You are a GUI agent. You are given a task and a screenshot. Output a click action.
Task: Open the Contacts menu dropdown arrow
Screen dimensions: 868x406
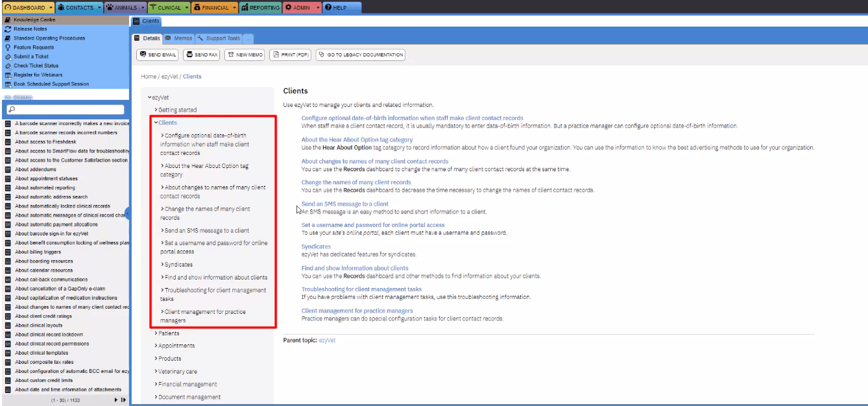[x=99, y=8]
